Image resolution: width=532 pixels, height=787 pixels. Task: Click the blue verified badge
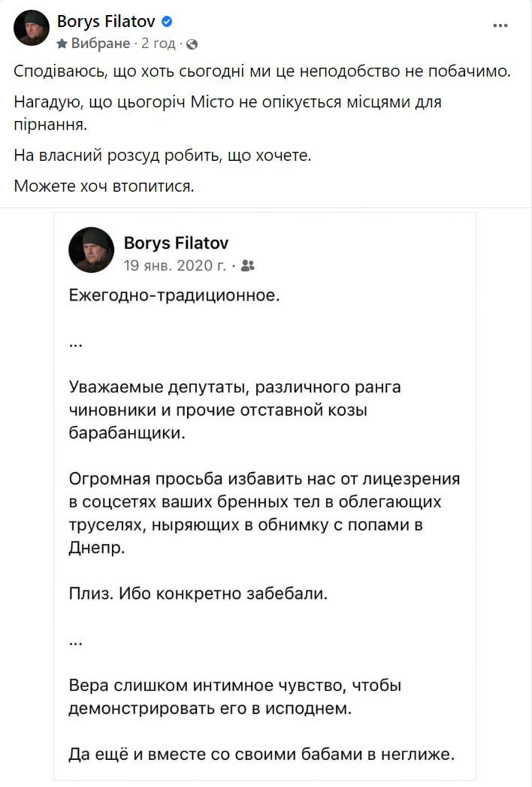tap(167, 23)
